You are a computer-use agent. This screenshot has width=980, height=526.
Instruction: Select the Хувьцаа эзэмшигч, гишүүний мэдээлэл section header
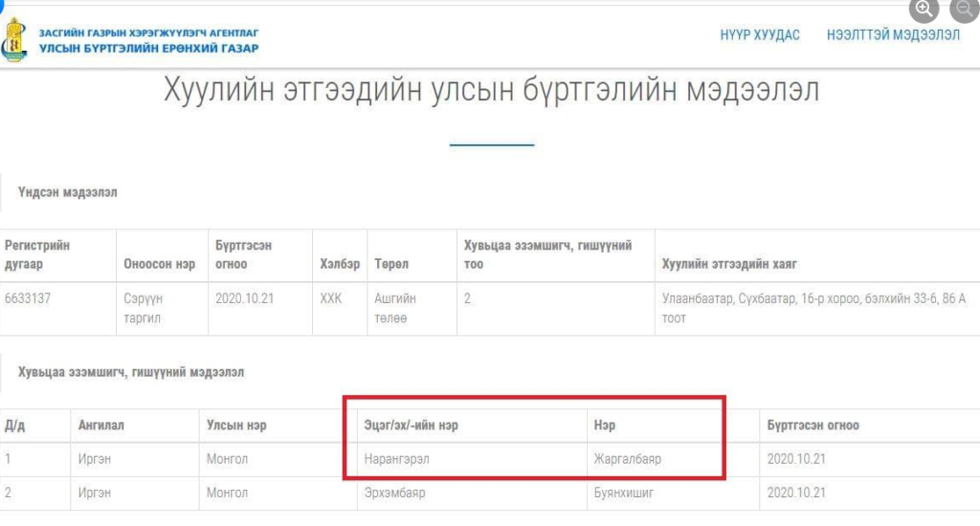130,372
